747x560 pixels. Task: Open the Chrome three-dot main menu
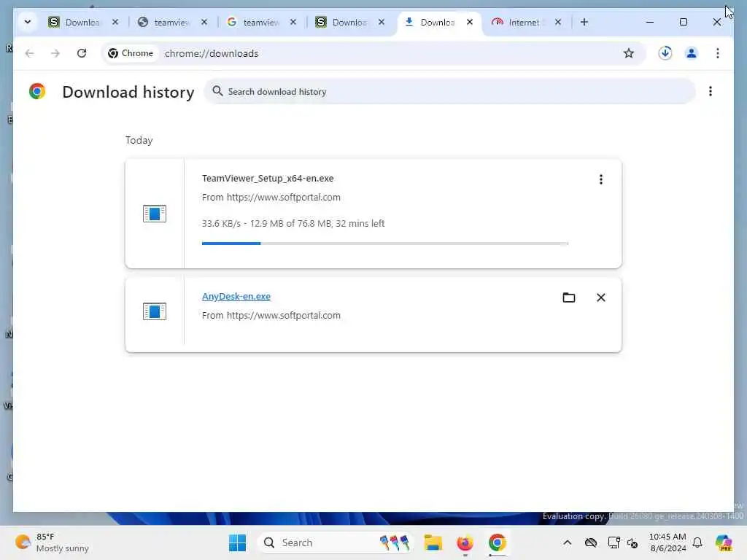point(718,53)
